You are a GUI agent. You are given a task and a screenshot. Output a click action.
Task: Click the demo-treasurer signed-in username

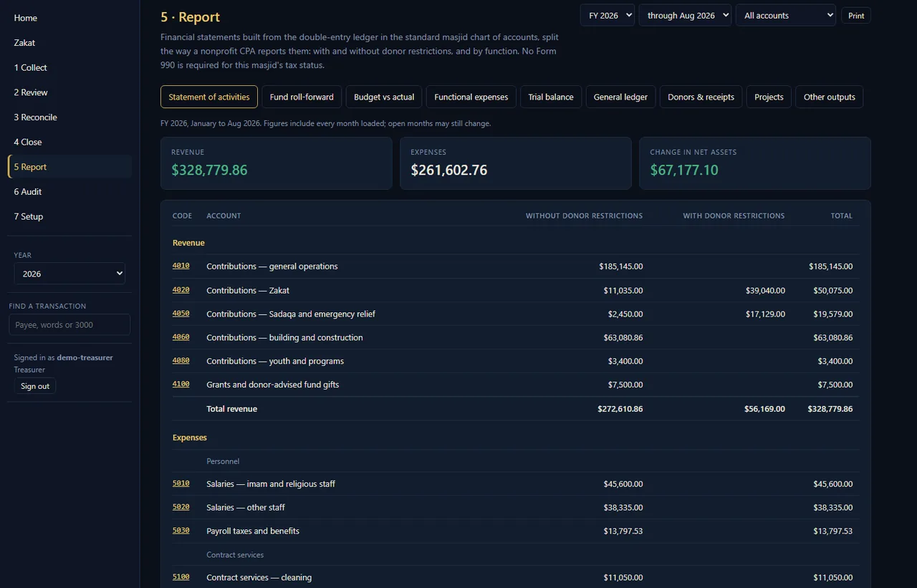(x=85, y=357)
